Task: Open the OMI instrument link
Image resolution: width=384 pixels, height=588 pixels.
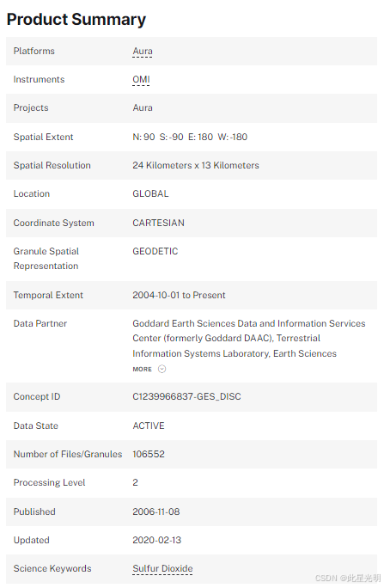Action: coord(141,79)
